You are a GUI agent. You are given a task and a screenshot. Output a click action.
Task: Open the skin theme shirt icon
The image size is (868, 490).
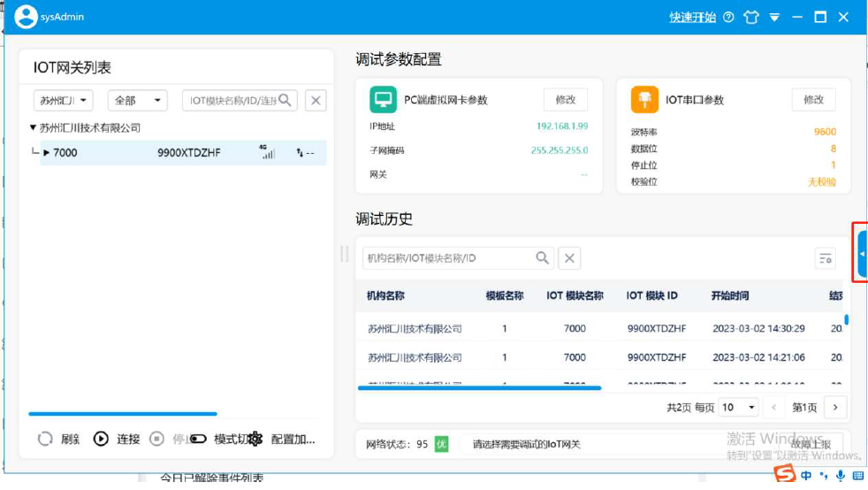pos(751,17)
